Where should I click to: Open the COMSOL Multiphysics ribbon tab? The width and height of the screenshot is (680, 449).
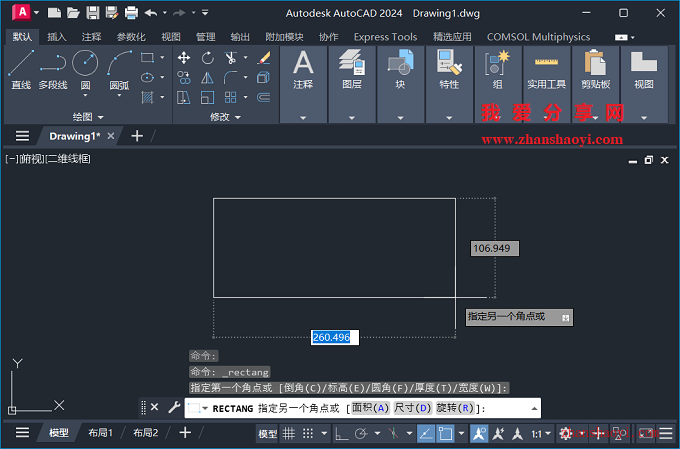[538, 37]
